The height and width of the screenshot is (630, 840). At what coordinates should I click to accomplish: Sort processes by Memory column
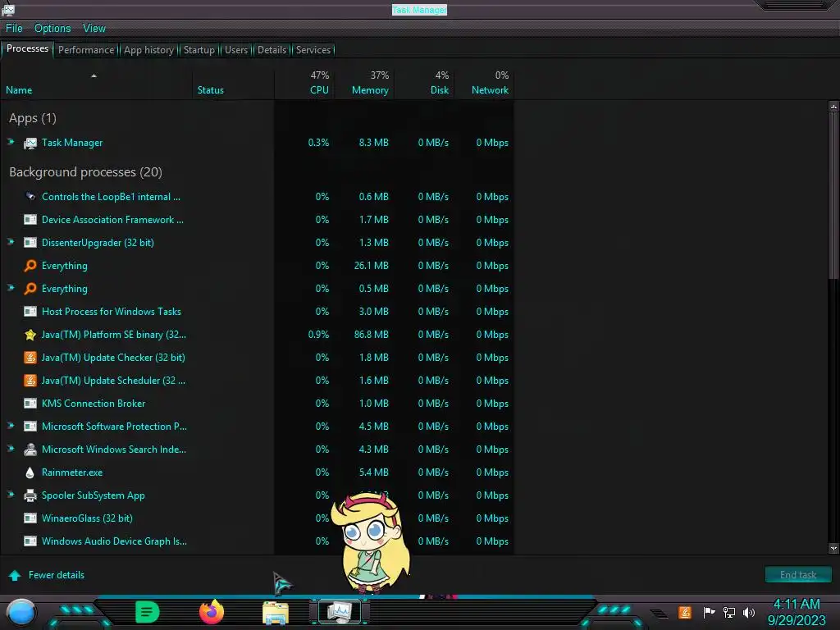(x=364, y=84)
